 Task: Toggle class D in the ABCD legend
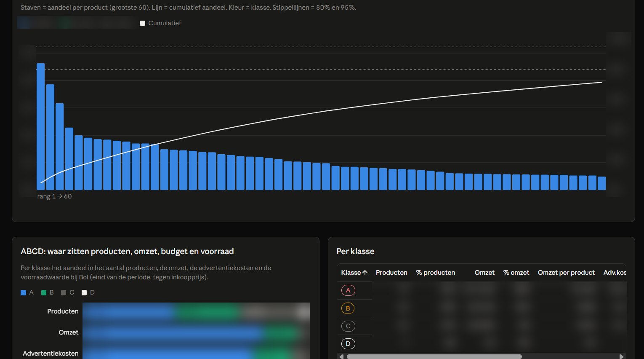pyautogui.click(x=88, y=292)
